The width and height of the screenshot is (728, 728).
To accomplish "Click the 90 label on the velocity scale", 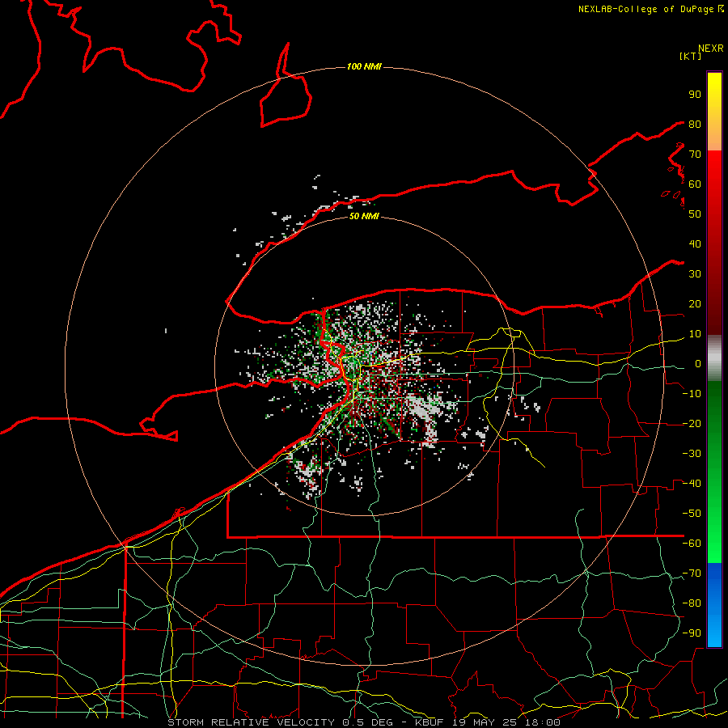I will point(695,95).
